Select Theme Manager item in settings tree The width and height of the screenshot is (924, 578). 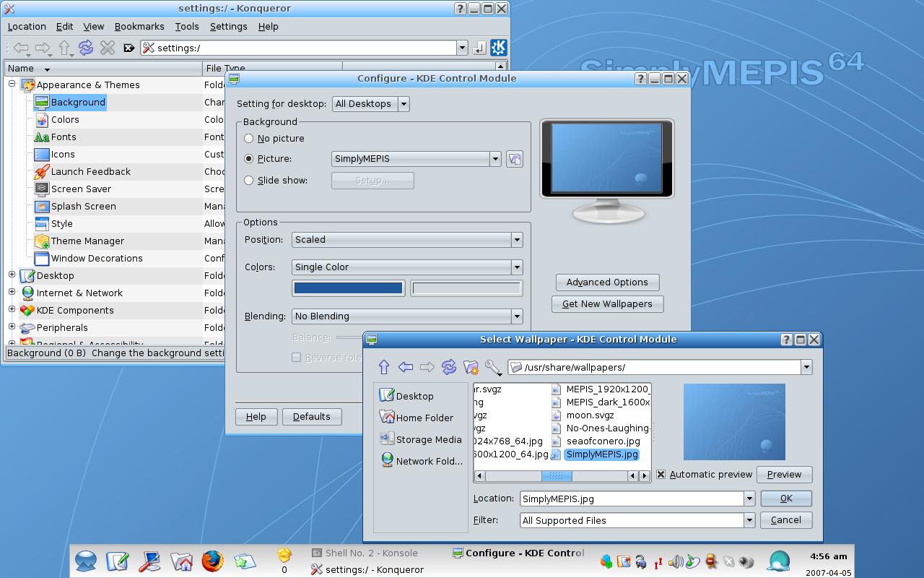pos(87,241)
